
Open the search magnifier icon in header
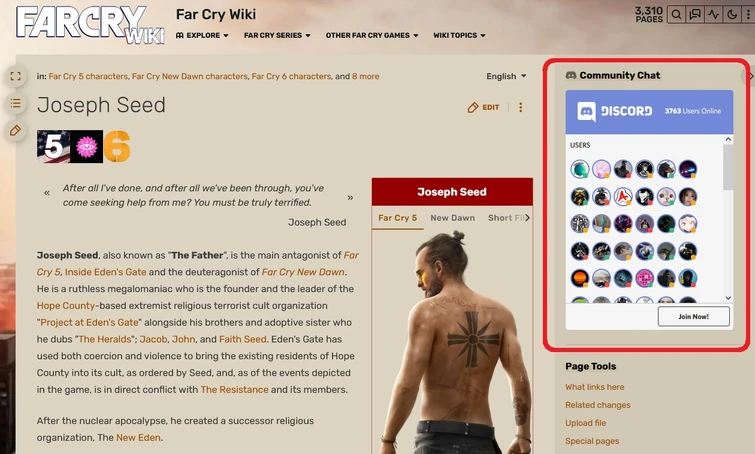click(677, 14)
